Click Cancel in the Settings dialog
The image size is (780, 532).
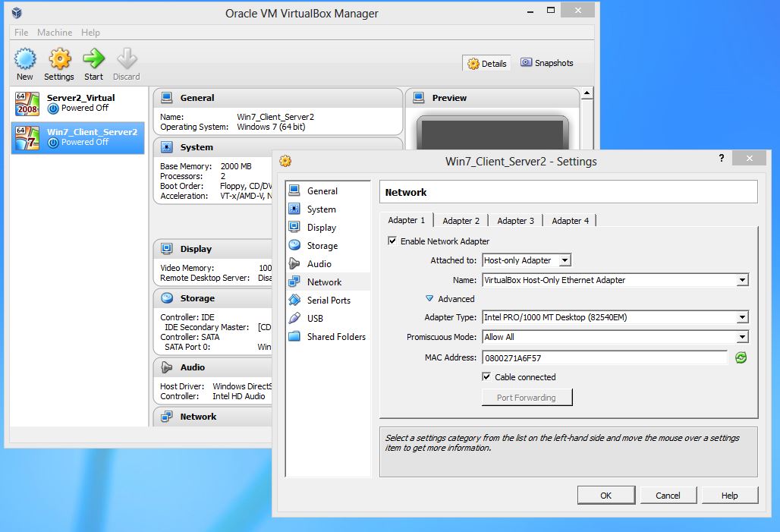[668, 495]
